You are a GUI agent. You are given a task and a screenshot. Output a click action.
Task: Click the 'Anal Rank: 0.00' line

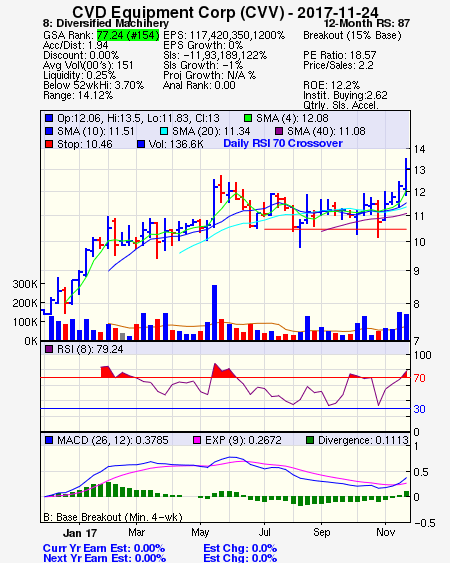(199, 85)
